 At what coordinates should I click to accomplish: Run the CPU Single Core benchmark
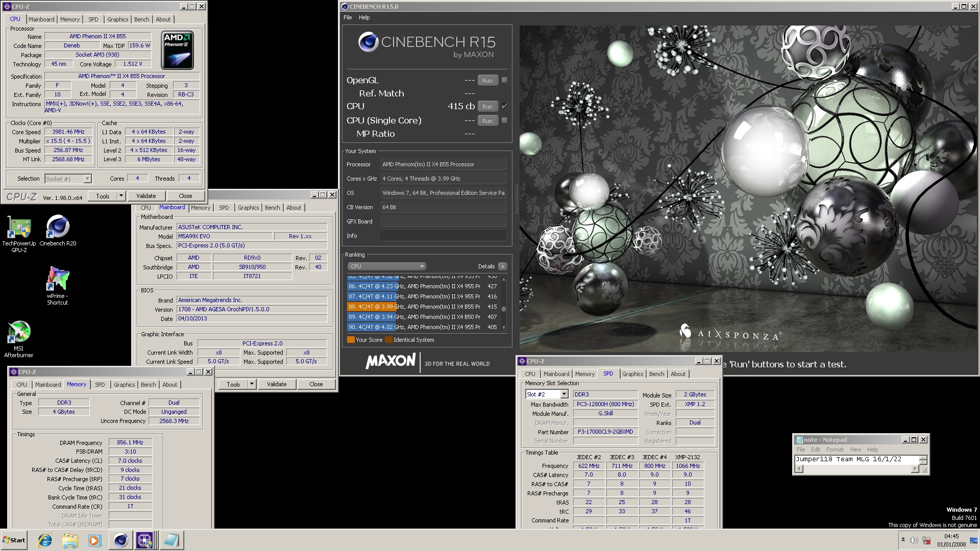tap(487, 120)
